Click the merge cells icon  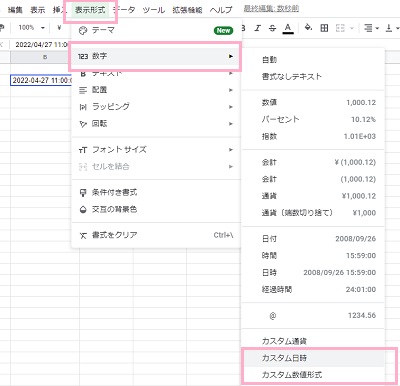[340, 28]
